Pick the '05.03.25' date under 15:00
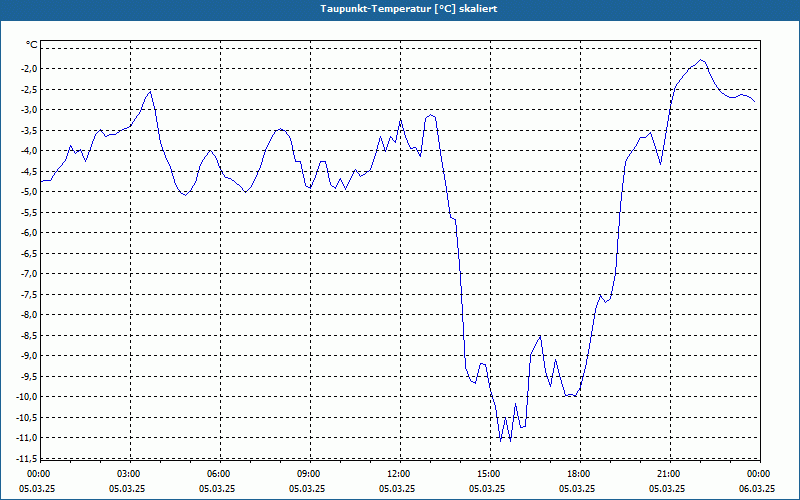 click(x=487, y=489)
